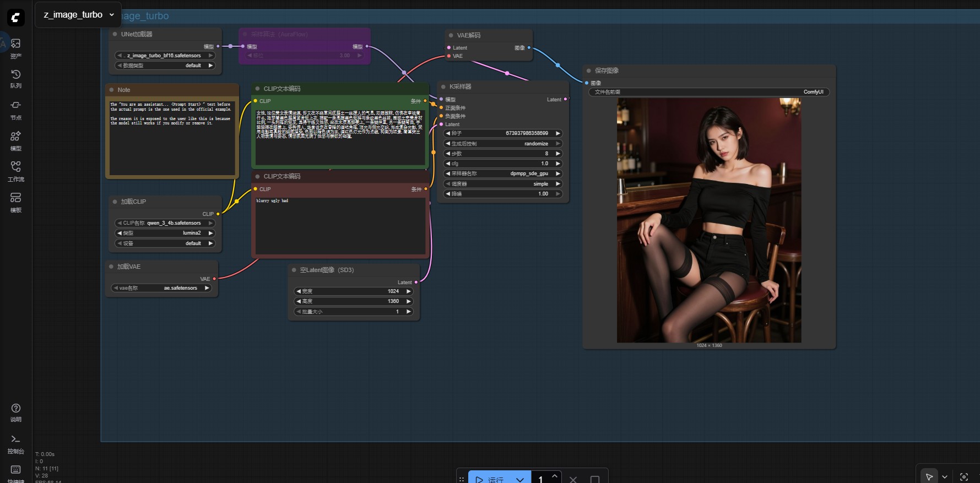Click the ComfyUI logo menu button
The image size is (980, 483).
(16, 18)
